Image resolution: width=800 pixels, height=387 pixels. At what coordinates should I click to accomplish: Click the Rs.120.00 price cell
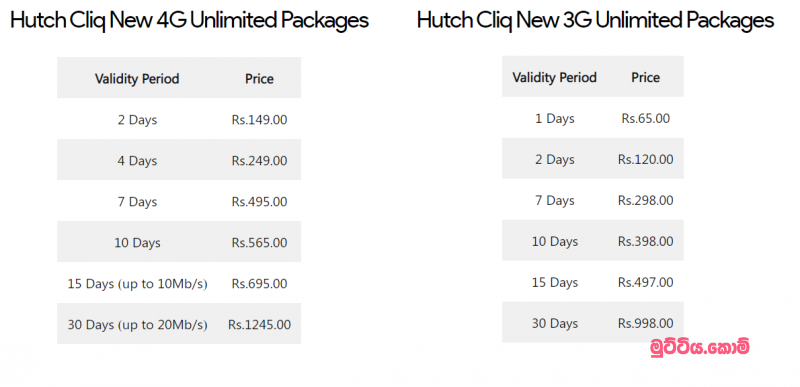click(645, 160)
